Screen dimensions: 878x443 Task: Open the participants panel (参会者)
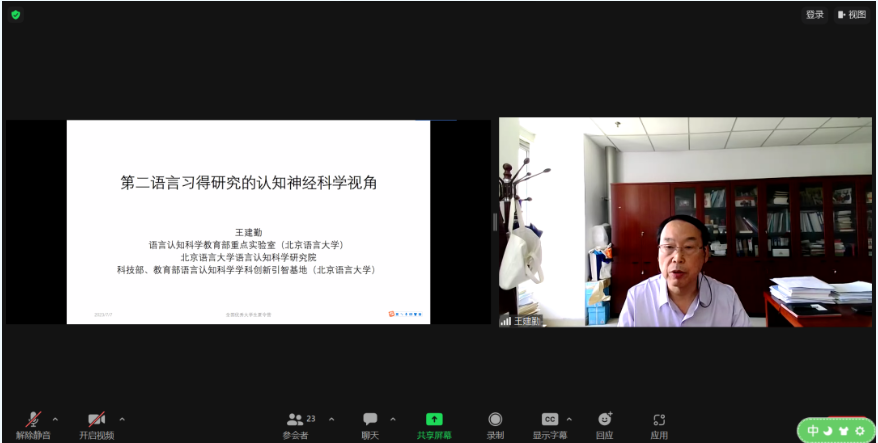pyautogui.click(x=295, y=424)
